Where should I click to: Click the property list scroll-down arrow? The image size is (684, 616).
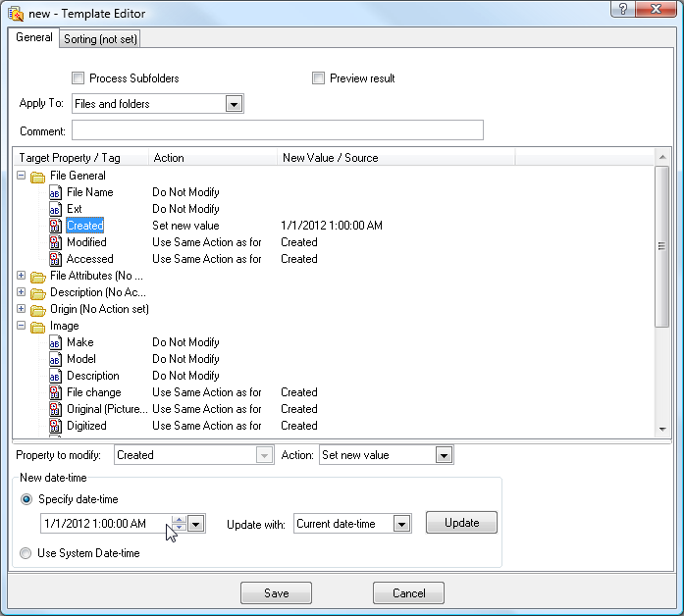click(662, 430)
